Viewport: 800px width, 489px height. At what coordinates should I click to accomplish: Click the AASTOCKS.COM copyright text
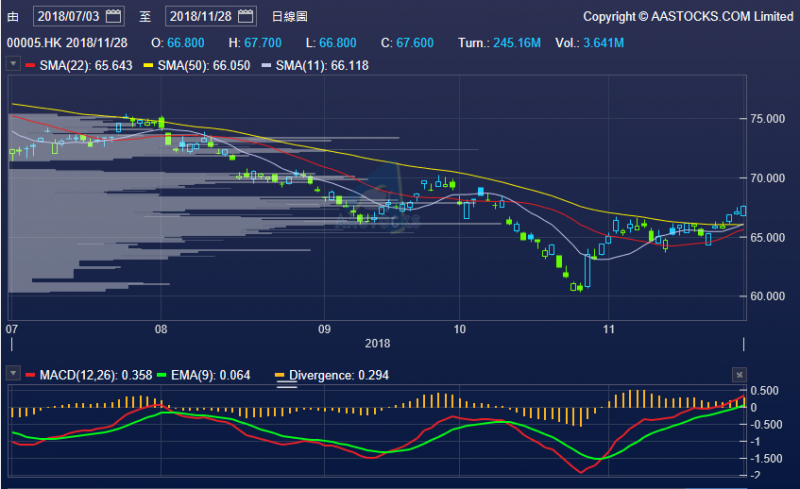[688, 16]
